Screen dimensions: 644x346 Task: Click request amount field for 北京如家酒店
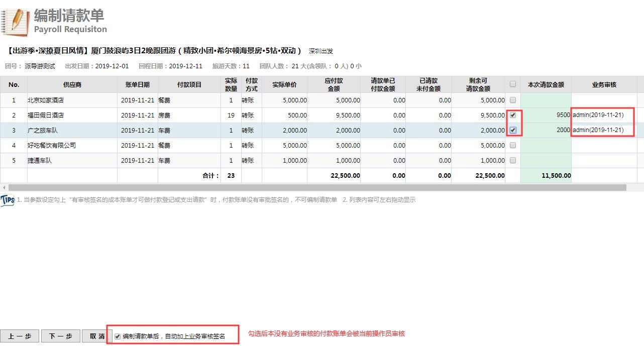click(546, 100)
